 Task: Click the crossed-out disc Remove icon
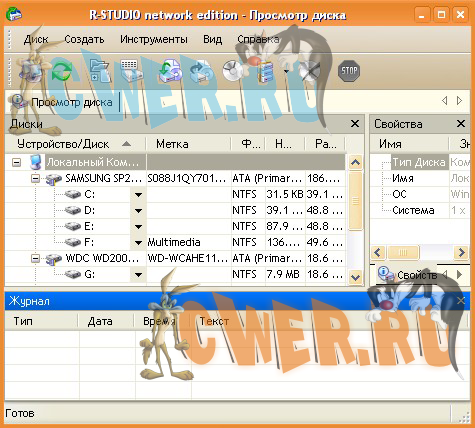(x=309, y=71)
